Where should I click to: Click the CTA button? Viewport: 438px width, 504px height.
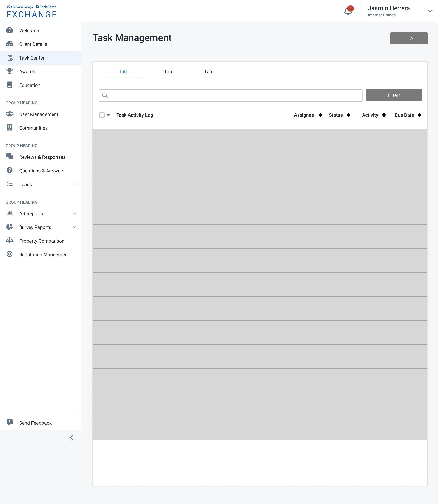coord(409,38)
